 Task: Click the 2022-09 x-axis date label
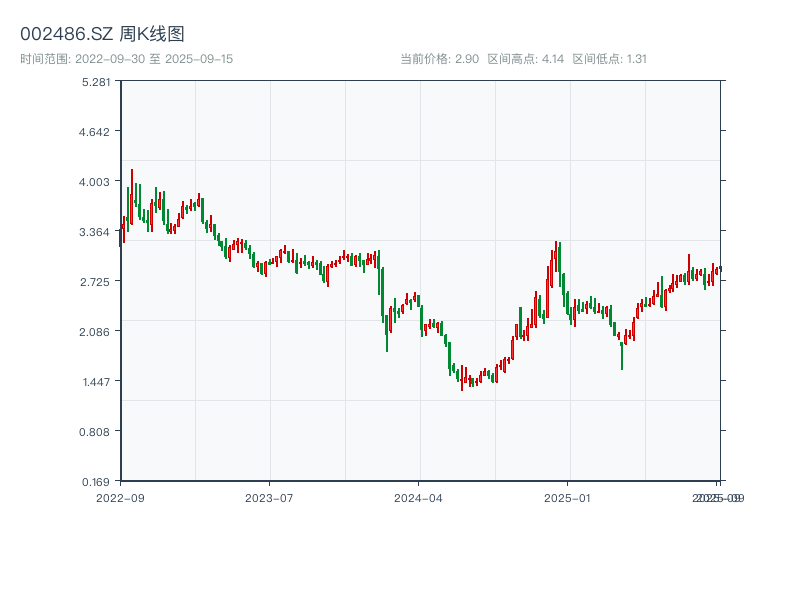[120, 497]
